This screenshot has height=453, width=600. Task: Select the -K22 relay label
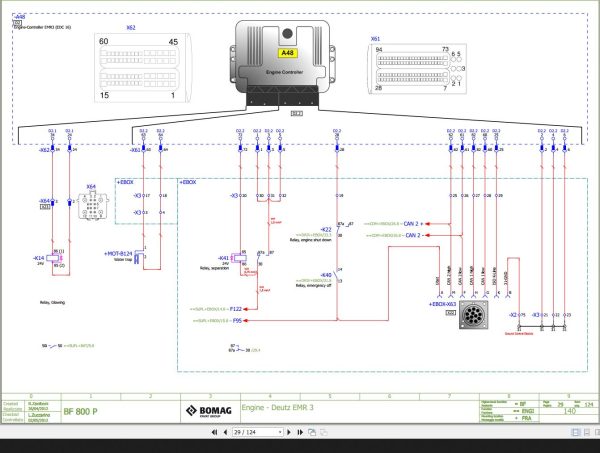tap(326, 230)
